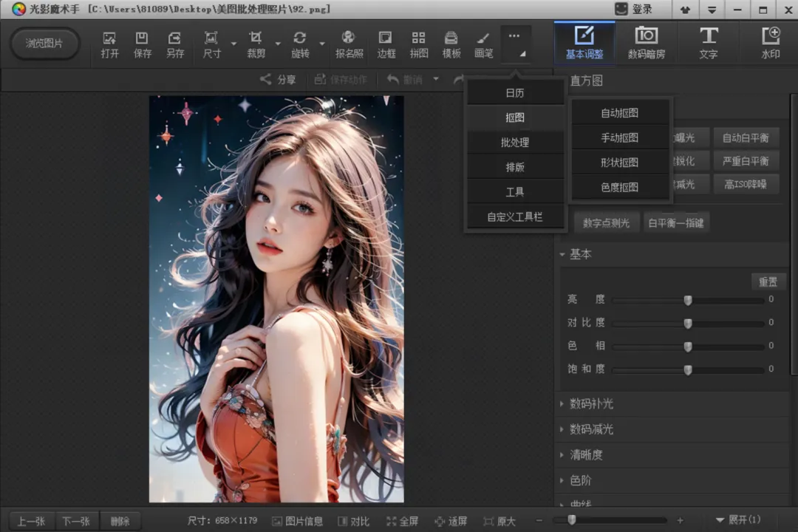Open the dropdown arrow next to 尺寸
The height and width of the screenshot is (532, 798).
pyautogui.click(x=233, y=44)
